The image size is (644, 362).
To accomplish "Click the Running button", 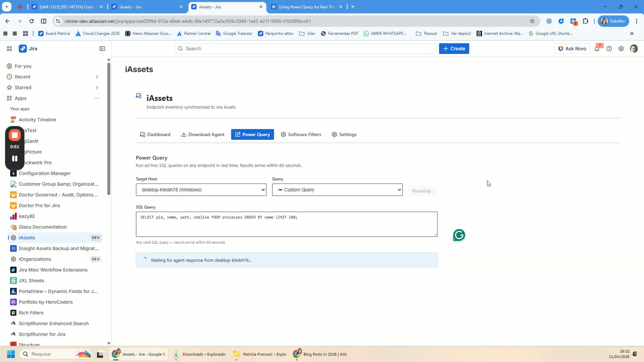I will (x=423, y=191).
